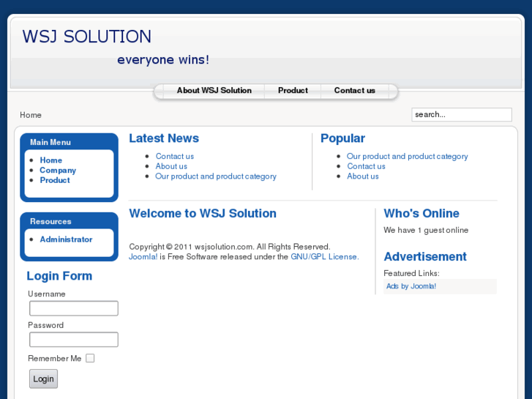Screen dimensions: 532x399
Task: Focus the Password text field
Action: 74,340
